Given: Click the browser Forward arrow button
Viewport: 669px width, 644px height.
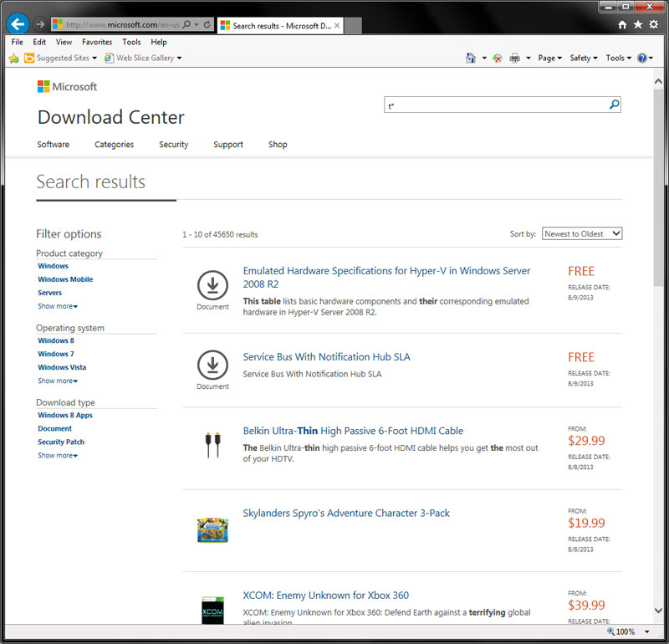Looking at the screenshot, I should (x=40, y=24).
